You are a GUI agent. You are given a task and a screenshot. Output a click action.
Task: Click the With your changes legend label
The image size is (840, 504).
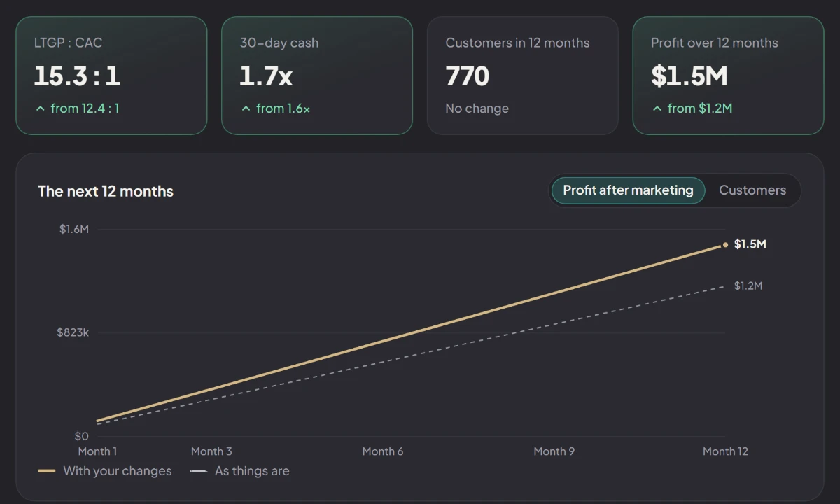pos(118,471)
